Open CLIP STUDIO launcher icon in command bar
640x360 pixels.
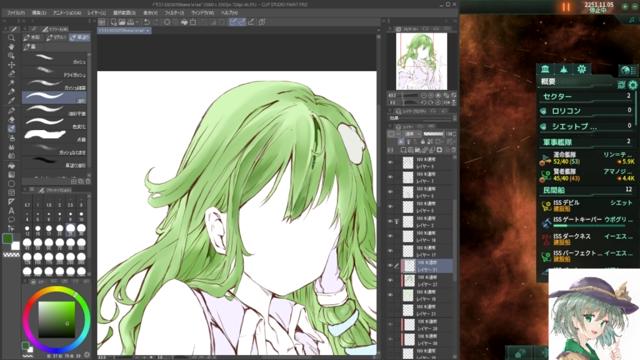click(x=102, y=22)
